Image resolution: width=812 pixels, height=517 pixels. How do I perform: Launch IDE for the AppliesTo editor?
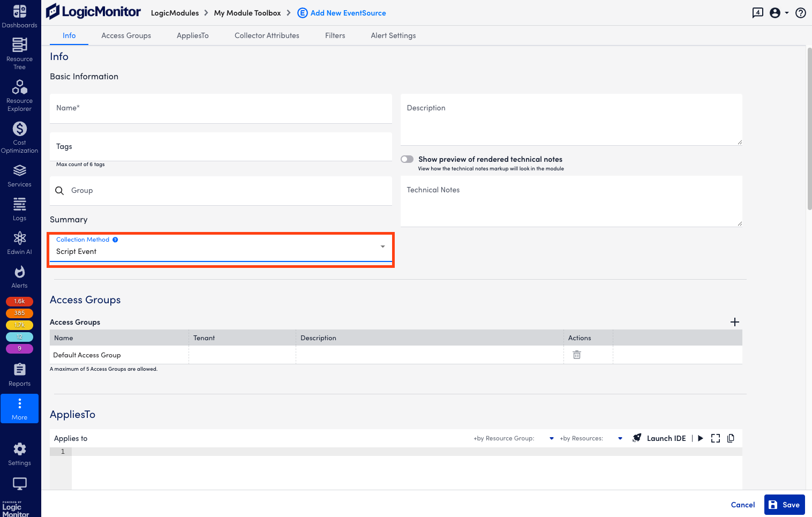[x=666, y=438]
